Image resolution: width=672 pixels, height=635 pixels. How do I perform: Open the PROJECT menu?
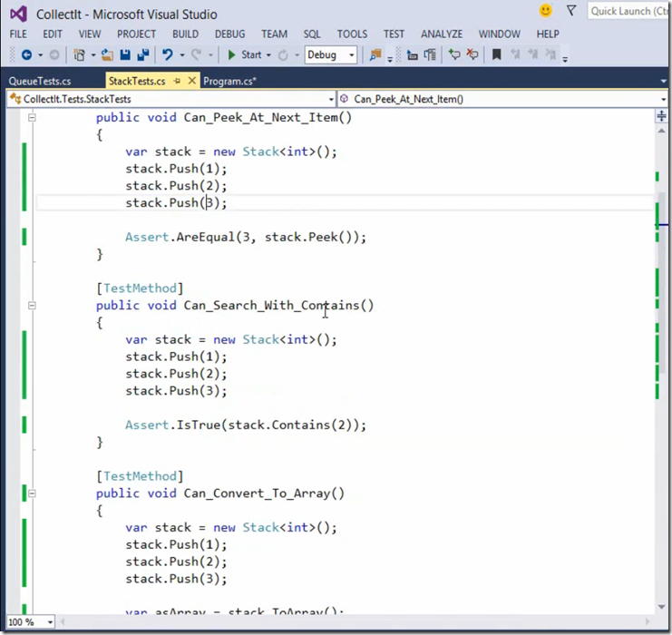136,34
